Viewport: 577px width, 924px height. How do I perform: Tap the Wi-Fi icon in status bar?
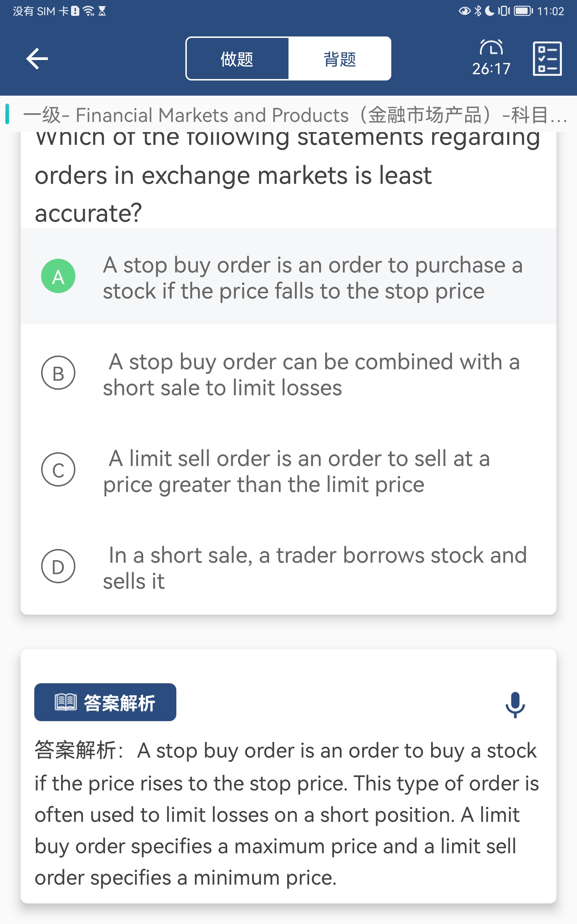[89, 11]
